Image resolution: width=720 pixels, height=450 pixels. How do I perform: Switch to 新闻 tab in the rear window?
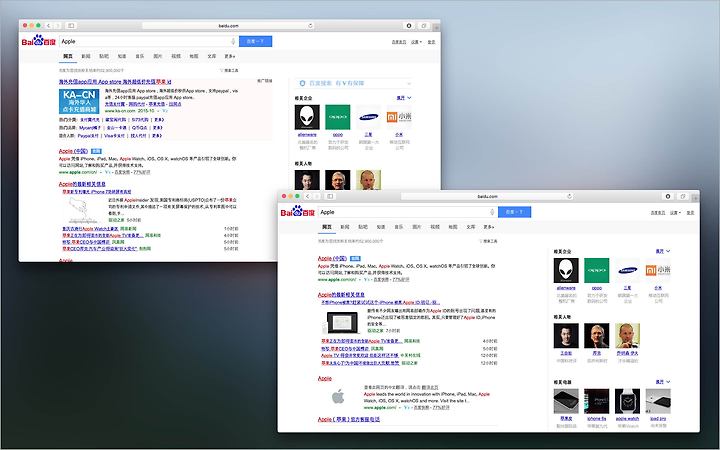click(86, 56)
